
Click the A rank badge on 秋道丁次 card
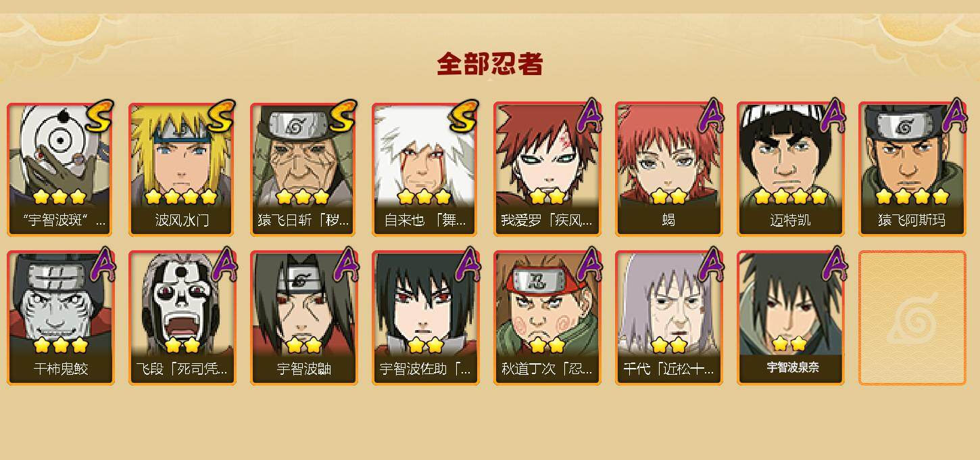589,264
